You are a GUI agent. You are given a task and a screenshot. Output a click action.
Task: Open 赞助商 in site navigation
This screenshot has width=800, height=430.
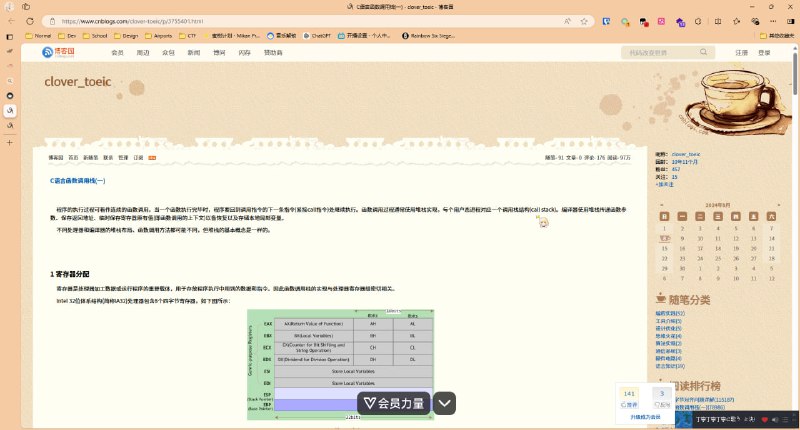pos(273,53)
